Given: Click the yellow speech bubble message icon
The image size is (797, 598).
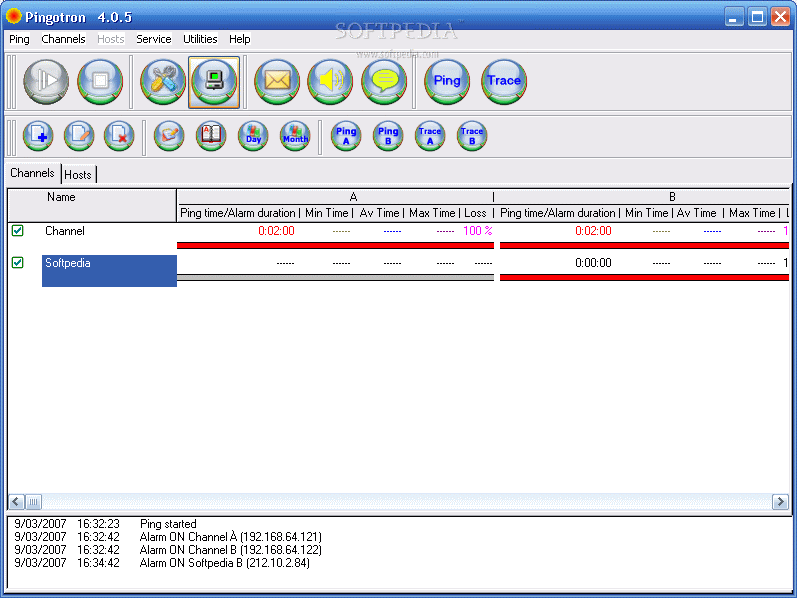Looking at the screenshot, I should tap(384, 81).
